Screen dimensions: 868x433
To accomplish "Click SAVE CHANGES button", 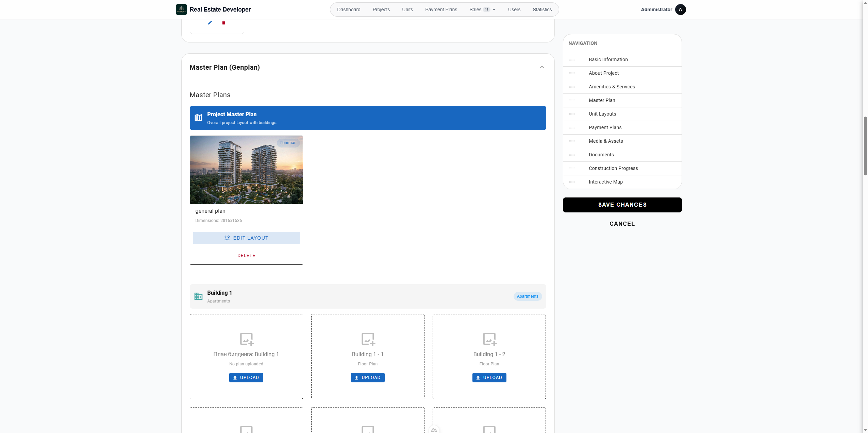I will coord(622,205).
